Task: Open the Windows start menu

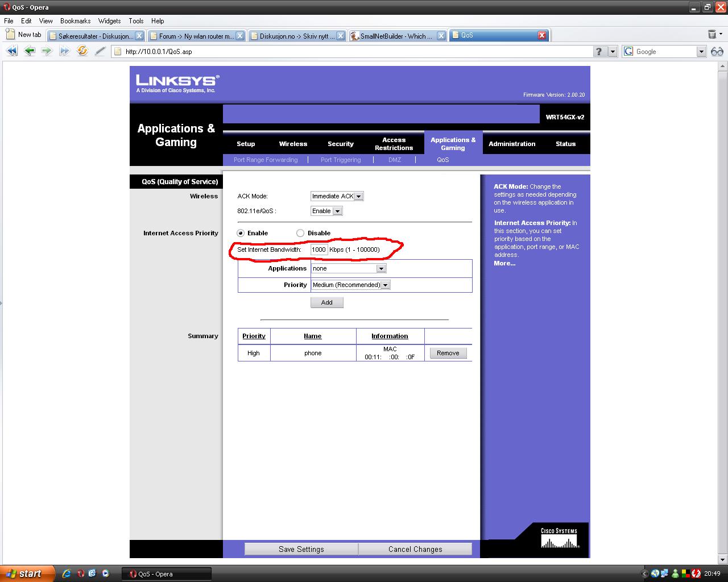Action: point(27,573)
